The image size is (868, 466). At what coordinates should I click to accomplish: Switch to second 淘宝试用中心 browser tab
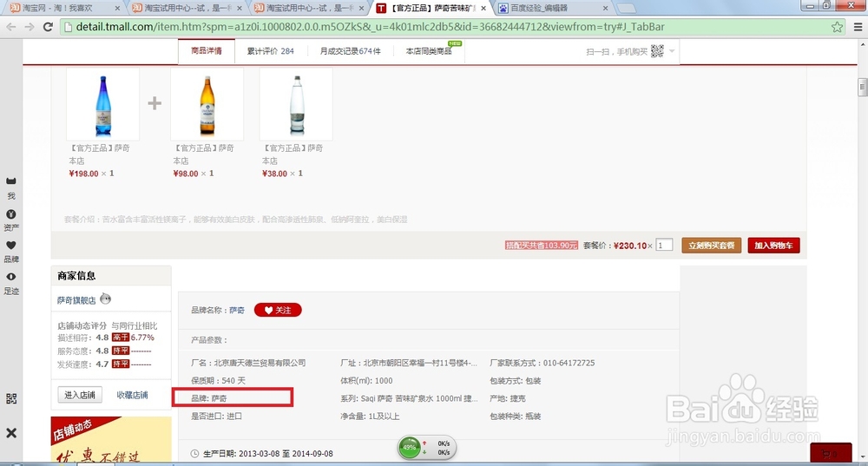click(x=187, y=8)
